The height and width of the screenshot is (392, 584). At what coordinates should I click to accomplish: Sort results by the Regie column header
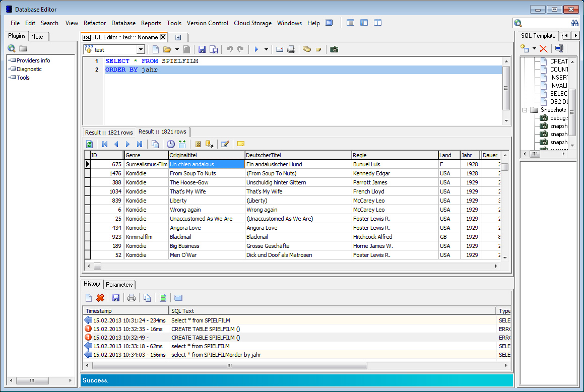(395, 155)
